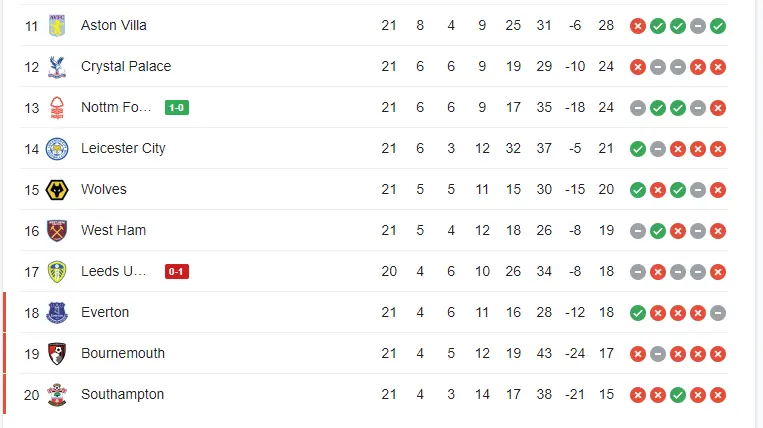This screenshot has height=428, width=763.
Task: Click West Ham's green win form icon
Action: (x=658, y=230)
